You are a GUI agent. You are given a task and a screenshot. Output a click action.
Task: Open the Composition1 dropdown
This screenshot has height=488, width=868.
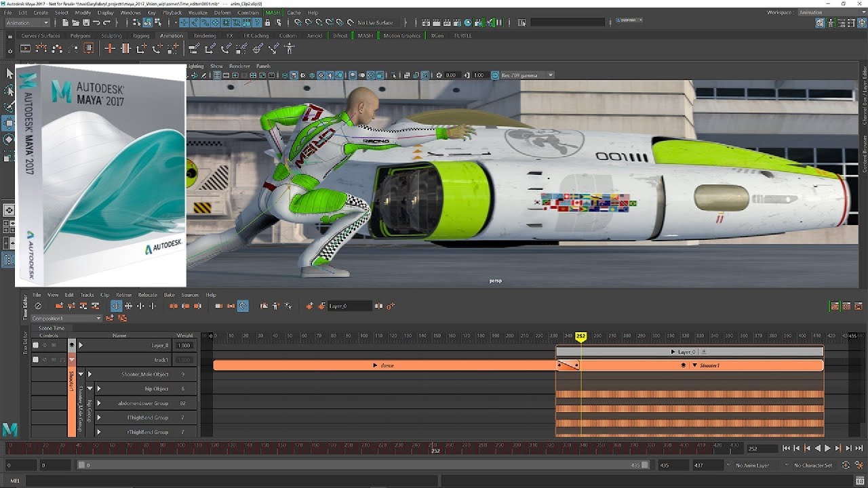pos(66,318)
